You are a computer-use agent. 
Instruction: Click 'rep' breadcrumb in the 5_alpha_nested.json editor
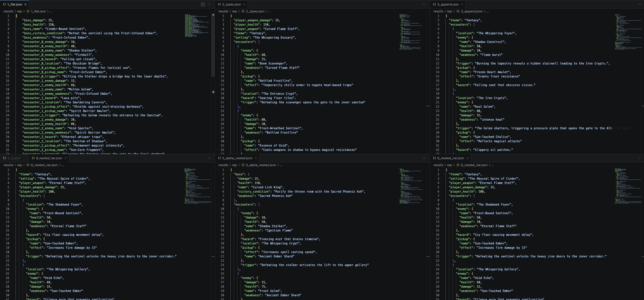click(234, 165)
